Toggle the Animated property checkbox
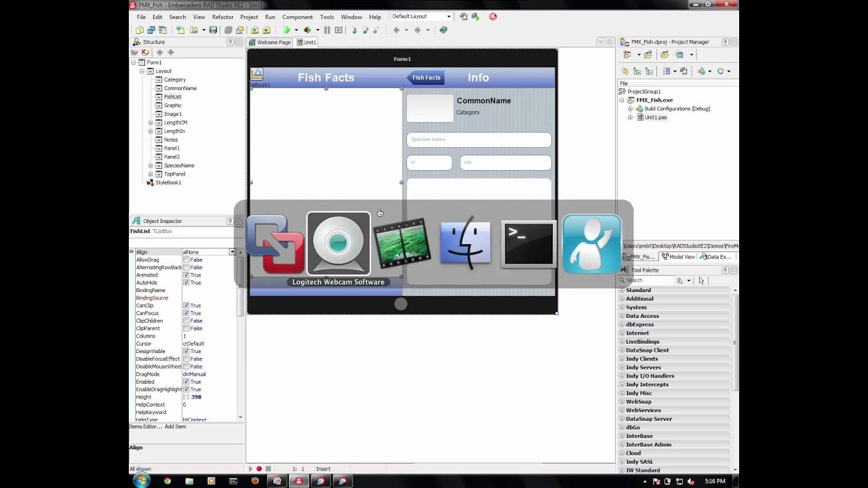 [x=186, y=275]
